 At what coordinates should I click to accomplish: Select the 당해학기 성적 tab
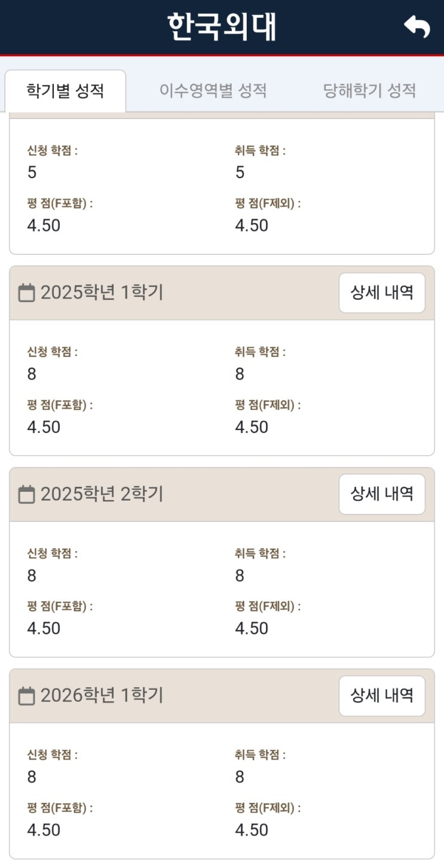(369, 91)
